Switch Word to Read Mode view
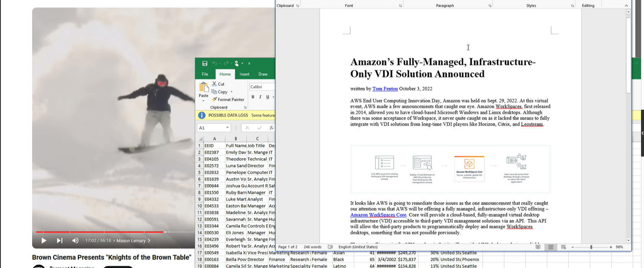 click(538, 247)
